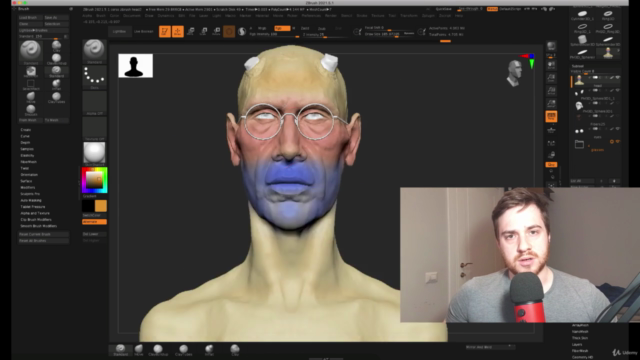Activate the Edit mode button
The image size is (640, 360).
click(165, 31)
